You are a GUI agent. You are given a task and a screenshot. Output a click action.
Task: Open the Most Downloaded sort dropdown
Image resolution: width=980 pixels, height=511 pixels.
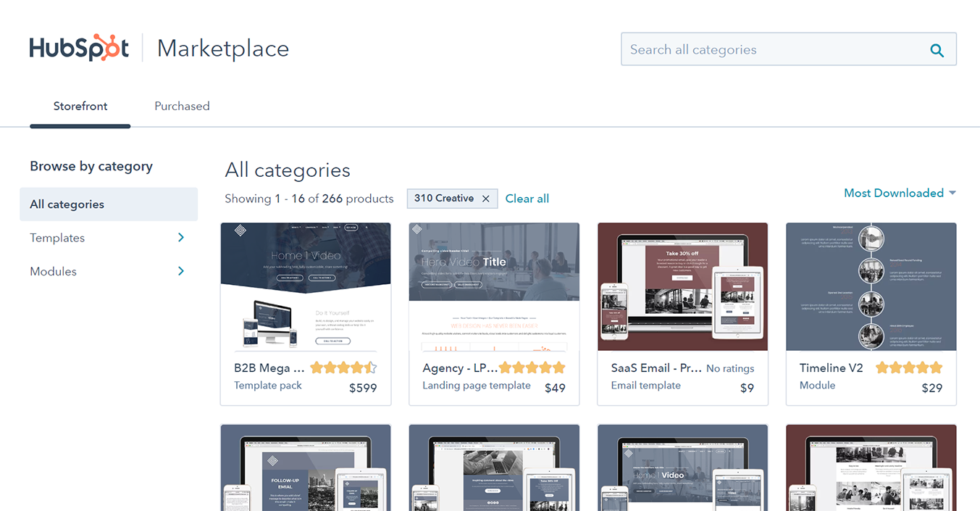tap(900, 193)
